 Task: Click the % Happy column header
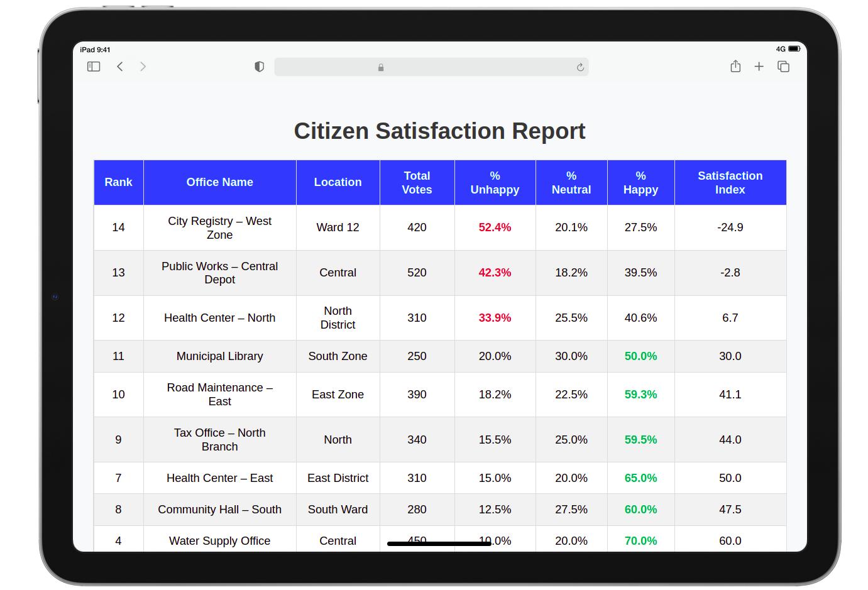pyautogui.click(x=640, y=182)
